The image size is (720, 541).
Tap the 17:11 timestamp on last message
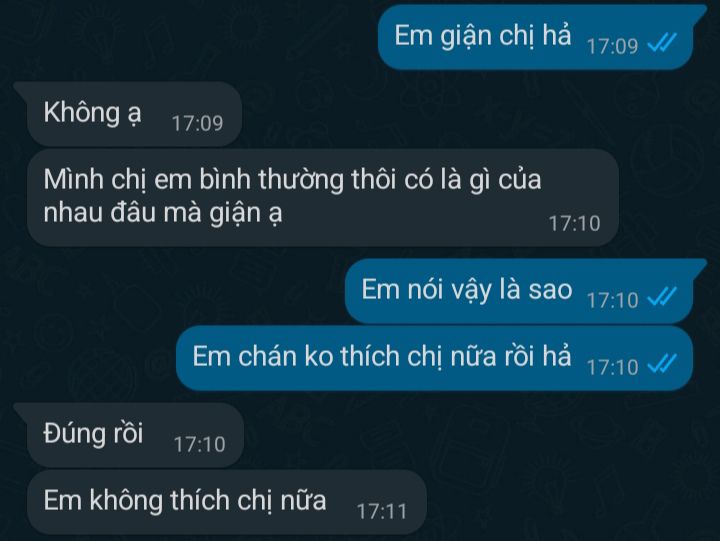tap(382, 512)
